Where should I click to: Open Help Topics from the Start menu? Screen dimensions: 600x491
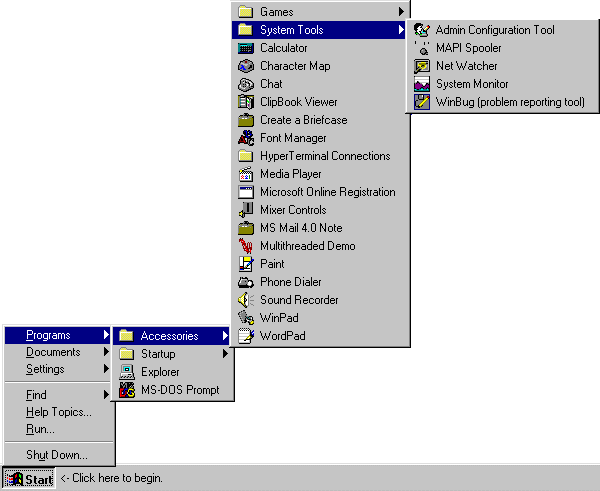point(58,412)
